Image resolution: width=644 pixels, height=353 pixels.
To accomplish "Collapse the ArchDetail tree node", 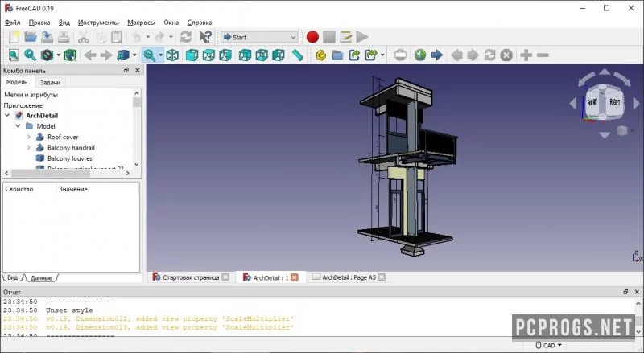I will click(x=7, y=115).
